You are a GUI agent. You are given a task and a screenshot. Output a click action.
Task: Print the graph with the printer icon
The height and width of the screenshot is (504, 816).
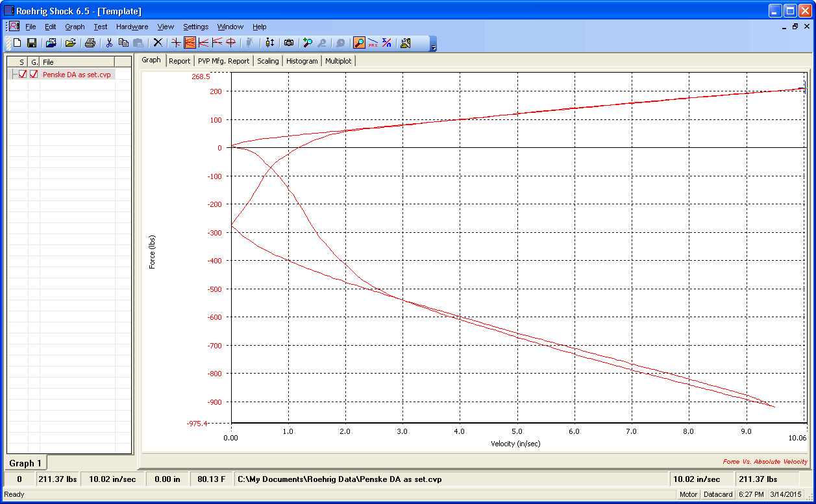pyautogui.click(x=90, y=43)
